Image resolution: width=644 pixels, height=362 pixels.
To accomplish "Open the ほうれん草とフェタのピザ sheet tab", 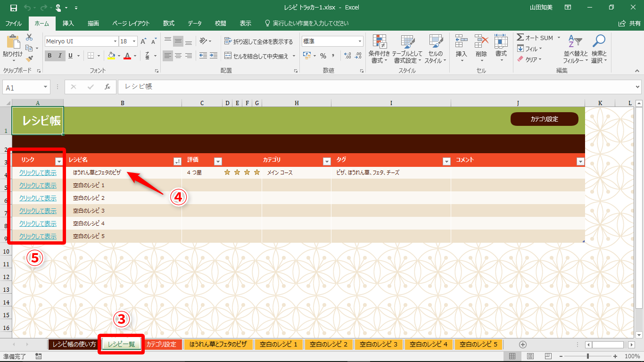I will (218, 345).
